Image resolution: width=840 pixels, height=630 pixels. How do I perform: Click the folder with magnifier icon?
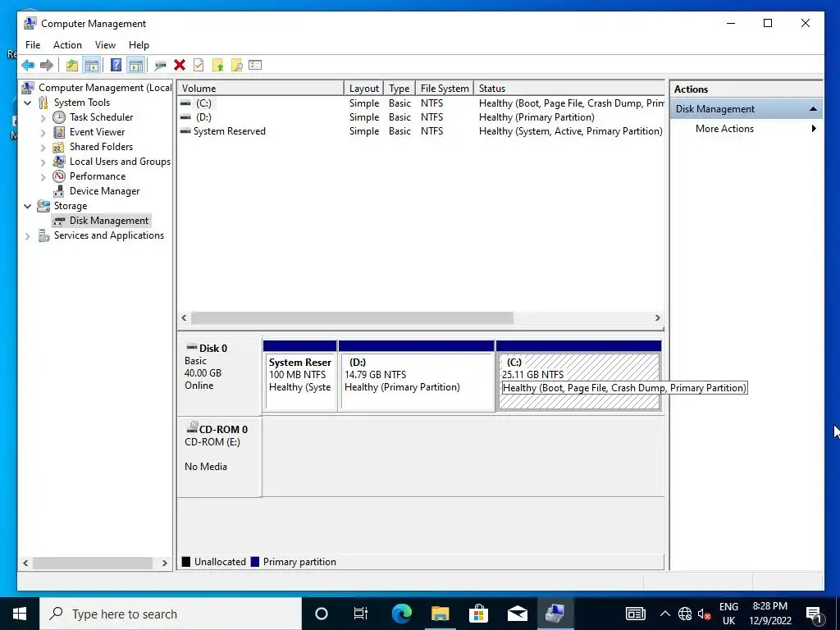click(x=237, y=66)
